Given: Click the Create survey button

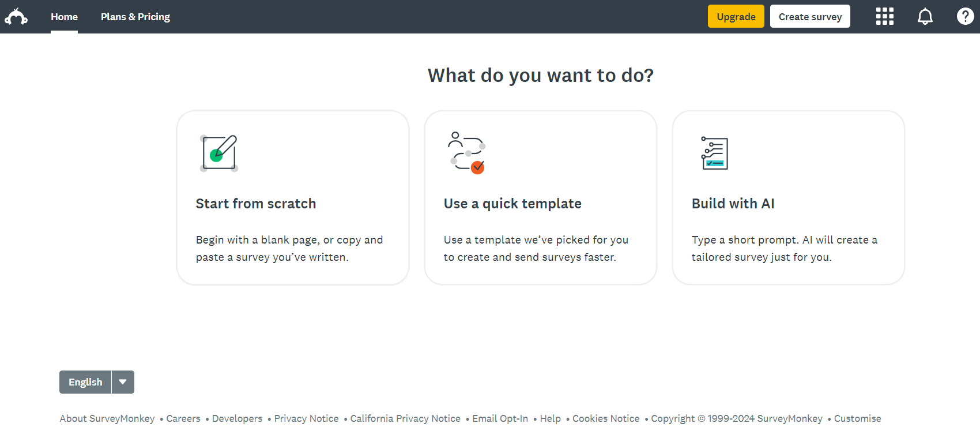Looking at the screenshot, I should (x=810, y=16).
